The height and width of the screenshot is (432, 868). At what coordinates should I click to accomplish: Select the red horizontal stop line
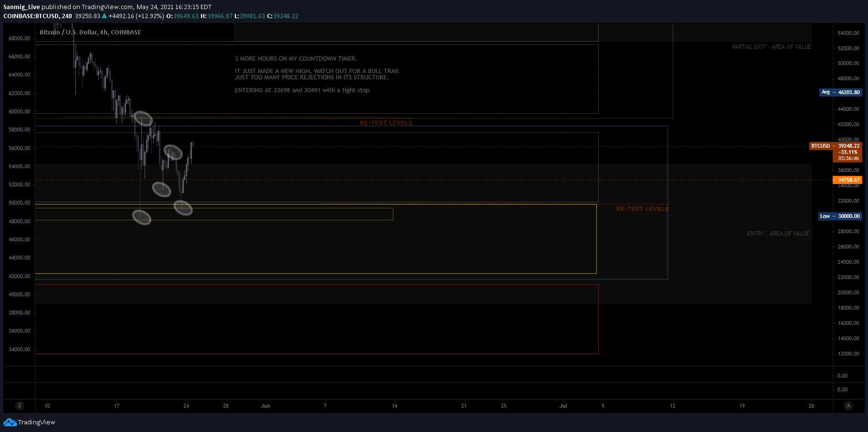(x=317, y=354)
